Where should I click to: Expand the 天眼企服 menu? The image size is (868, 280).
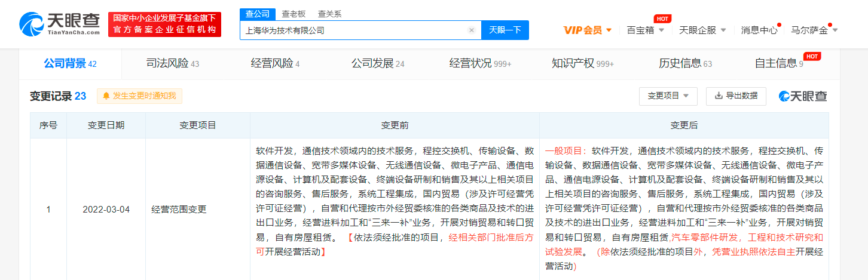pyautogui.click(x=702, y=30)
